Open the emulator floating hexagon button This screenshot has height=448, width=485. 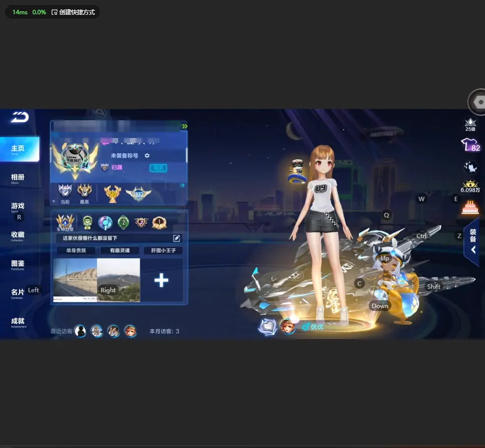[478, 102]
